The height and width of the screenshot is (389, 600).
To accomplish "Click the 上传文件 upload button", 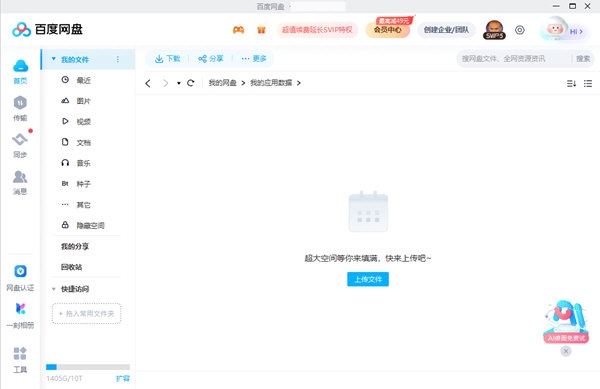I will pyautogui.click(x=368, y=279).
